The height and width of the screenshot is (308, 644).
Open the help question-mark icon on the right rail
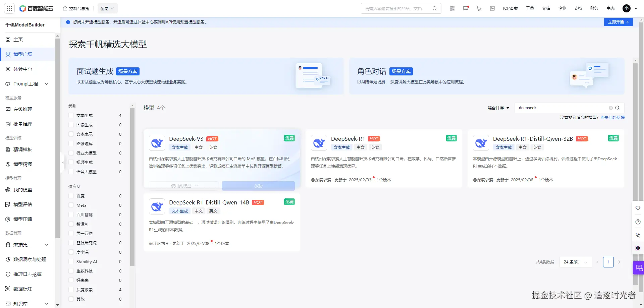point(638,222)
